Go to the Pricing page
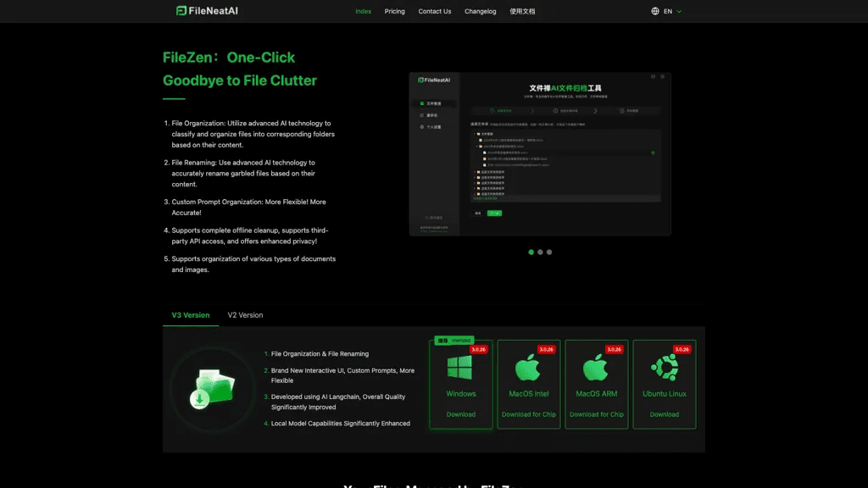 (x=395, y=11)
